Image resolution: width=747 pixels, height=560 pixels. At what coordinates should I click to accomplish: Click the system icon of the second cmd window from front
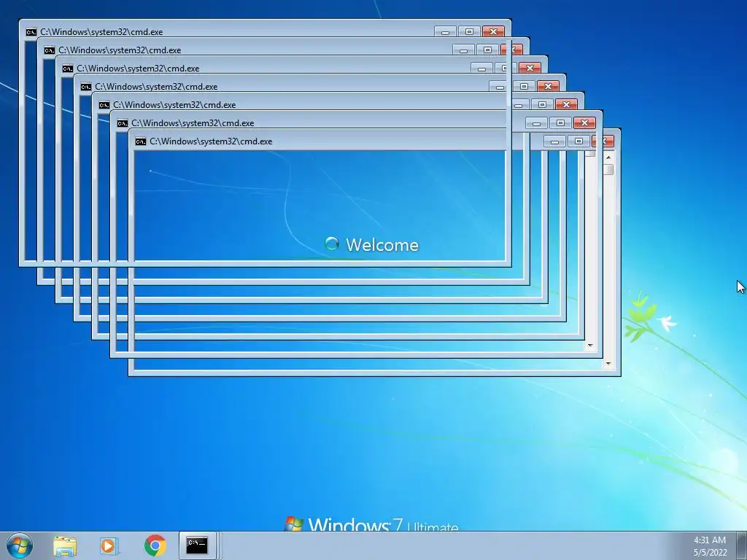pos(49,50)
